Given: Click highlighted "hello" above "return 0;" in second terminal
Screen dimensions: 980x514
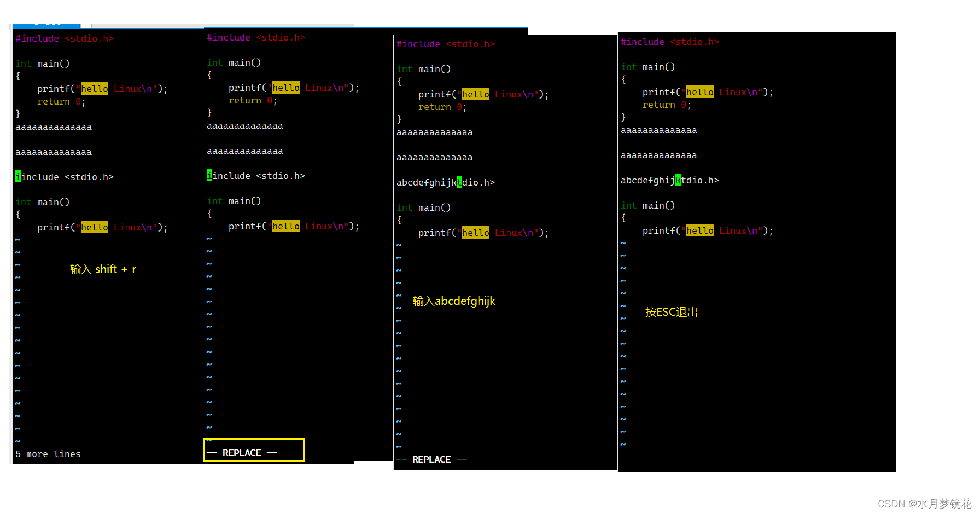Looking at the screenshot, I should [x=286, y=88].
